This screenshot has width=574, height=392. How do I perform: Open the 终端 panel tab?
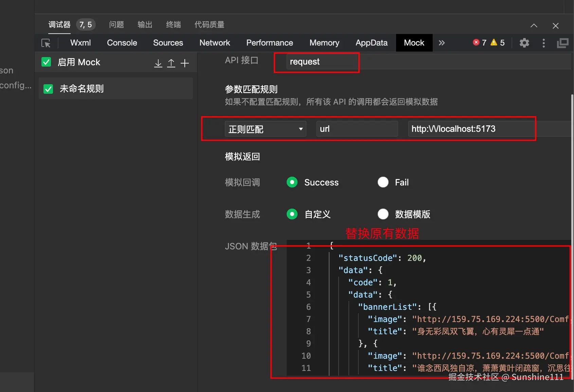pyautogui.click(x=174, y=25)
